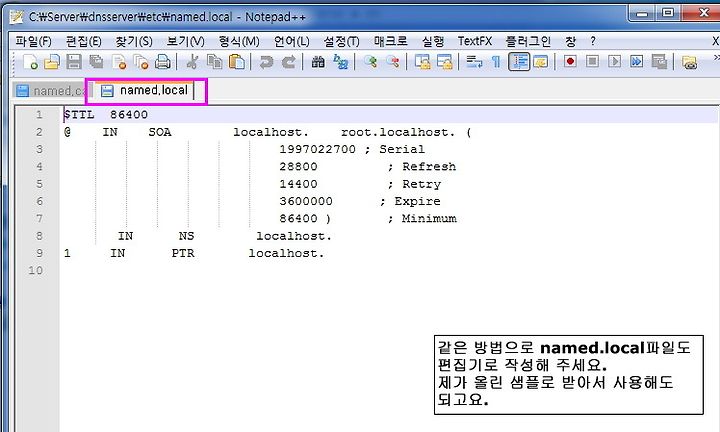Toggle show all characters pilcrow icon

click(x=496, y=62)
